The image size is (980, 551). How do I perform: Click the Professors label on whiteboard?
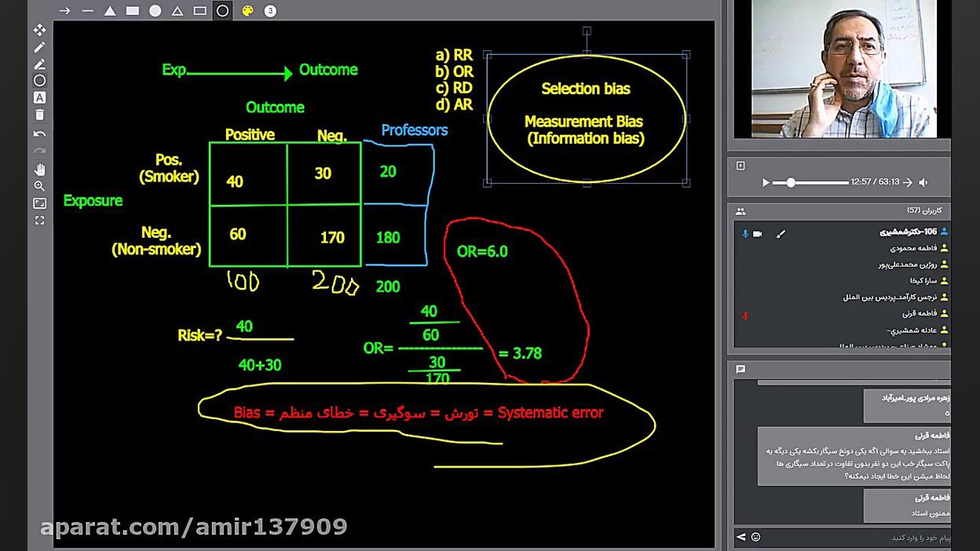[x=415, y=130]
